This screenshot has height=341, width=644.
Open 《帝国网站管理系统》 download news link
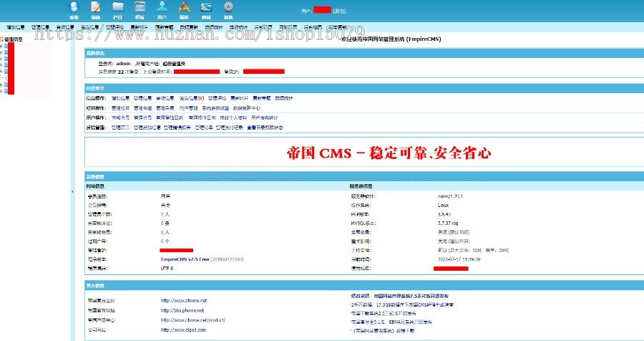point(382,331)
